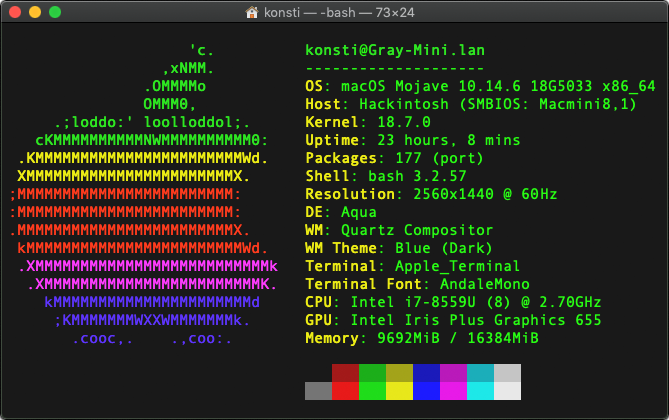Click the bright cyan swatch in bottom row

pyautogui.click(x=480, y=391)
